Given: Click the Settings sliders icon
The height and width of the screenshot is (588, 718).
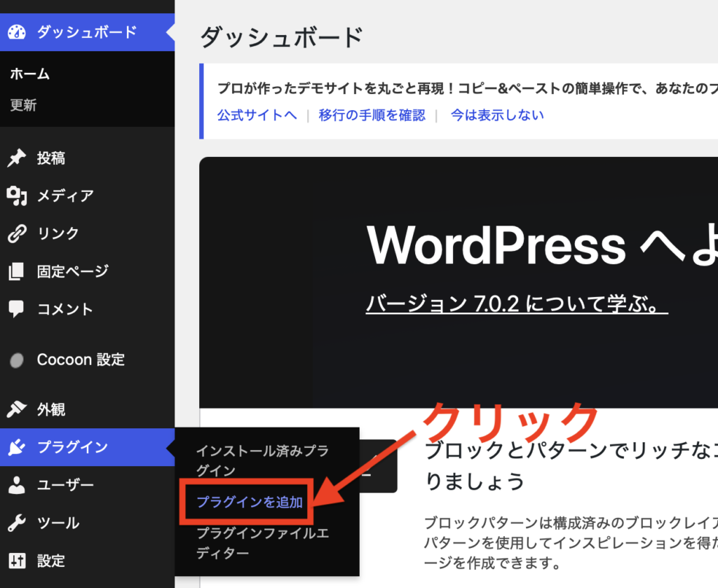Looking at the screenshot, I should click(x=17, y=561).
